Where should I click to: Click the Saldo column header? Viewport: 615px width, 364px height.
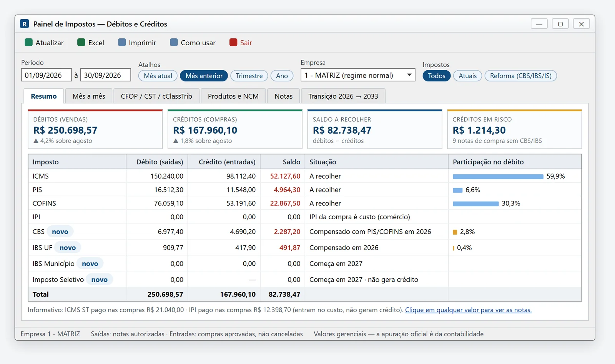click(283, 162)
